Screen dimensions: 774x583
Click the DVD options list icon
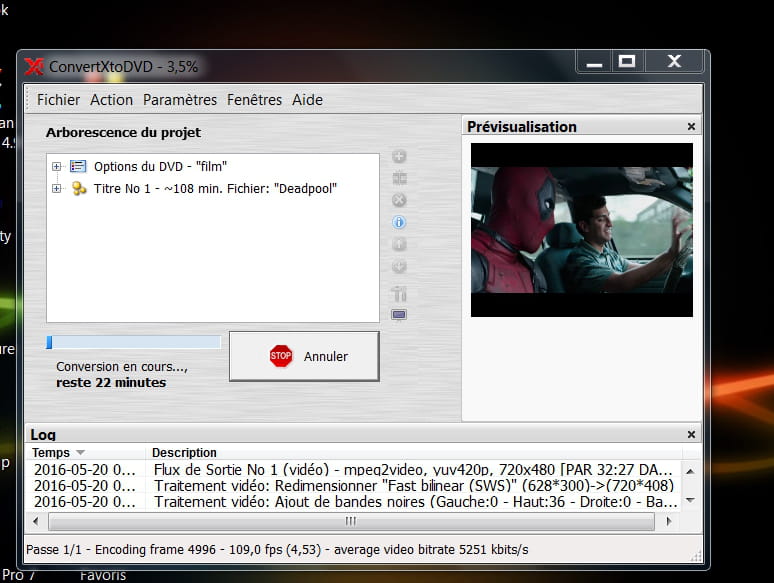(78, 166)
